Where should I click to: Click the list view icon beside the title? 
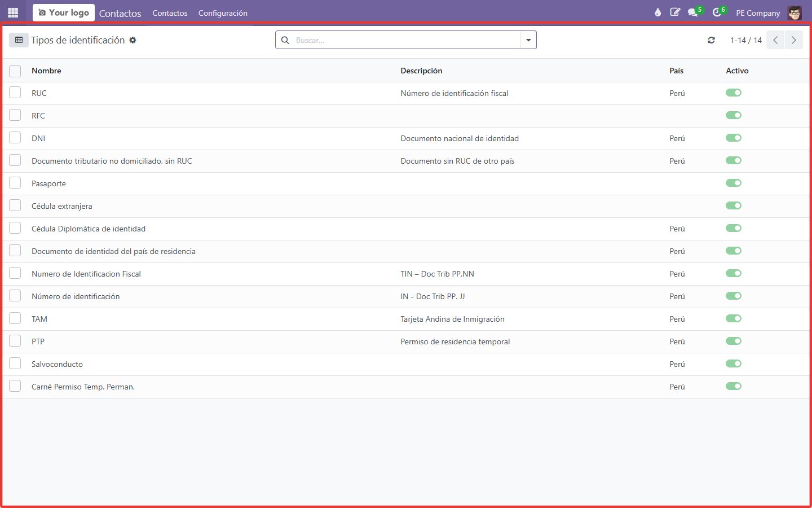(x=19, y=40)
